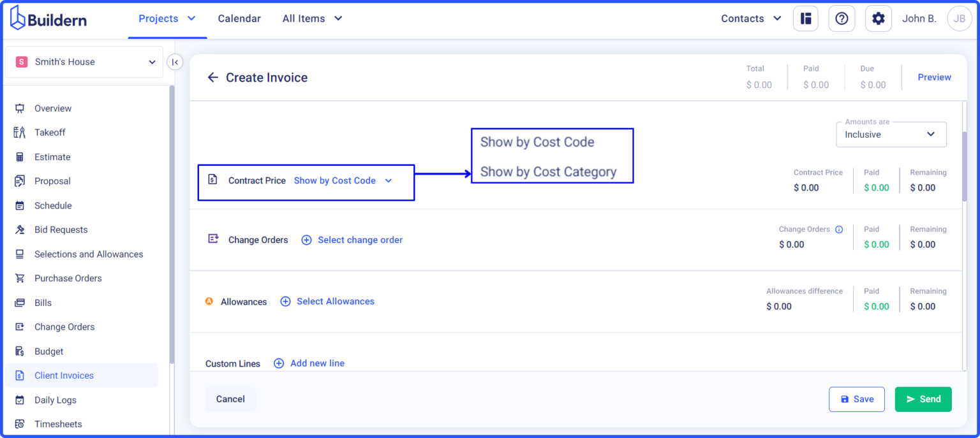Click the back arrow beside Create Invoice
Screen dimensions: 980x438
point(213,78)
